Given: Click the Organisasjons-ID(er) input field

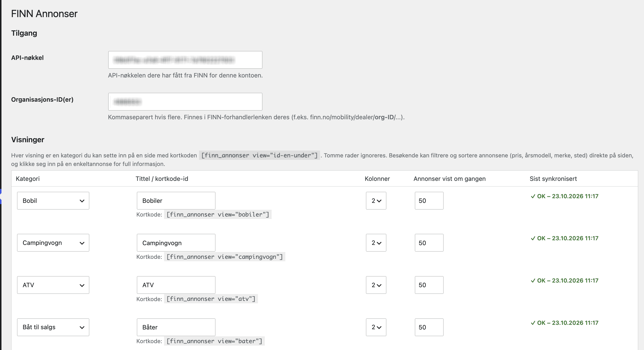Looking at the screenshot, I should tap(185, 101).
